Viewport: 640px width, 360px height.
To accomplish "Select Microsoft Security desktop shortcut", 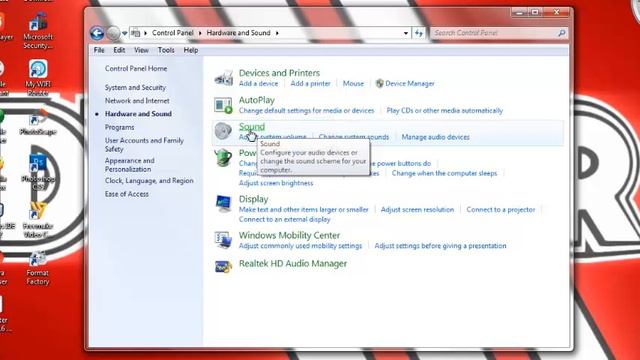I will pyautogui.click(x=38, y=31).
